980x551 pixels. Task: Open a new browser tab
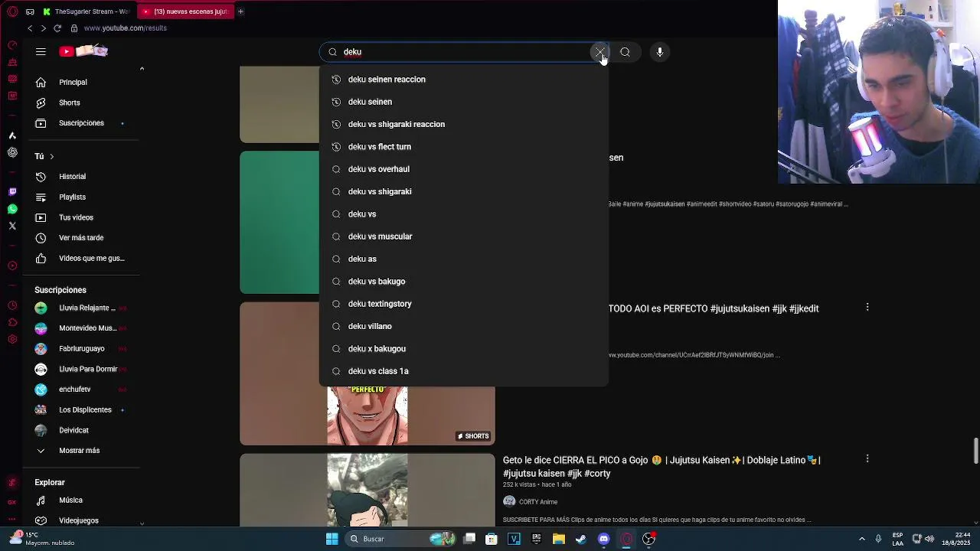pos(240,11)
